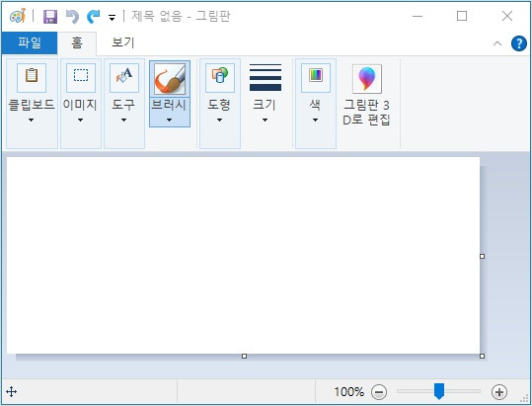Click the 도구 tools icon

(124, 78)
